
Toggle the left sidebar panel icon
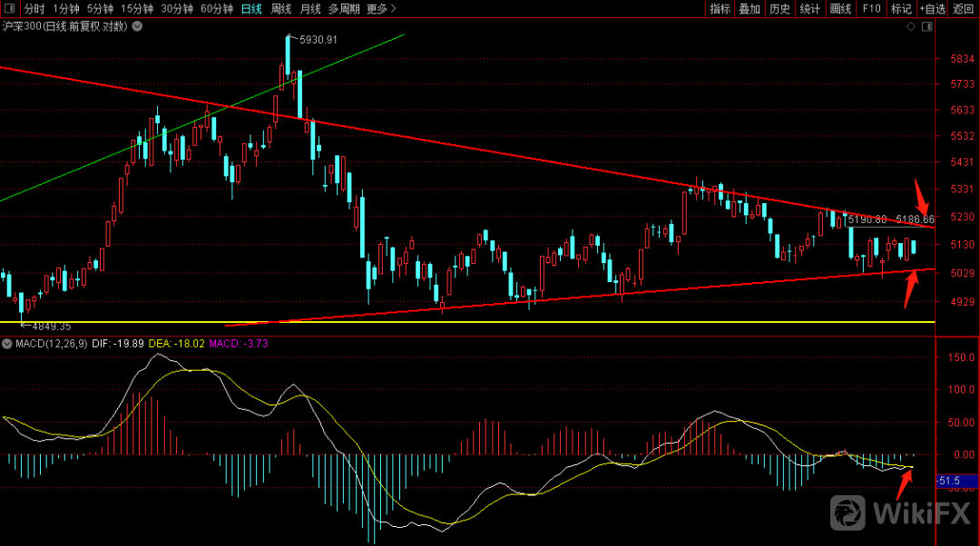click(9, 9)
